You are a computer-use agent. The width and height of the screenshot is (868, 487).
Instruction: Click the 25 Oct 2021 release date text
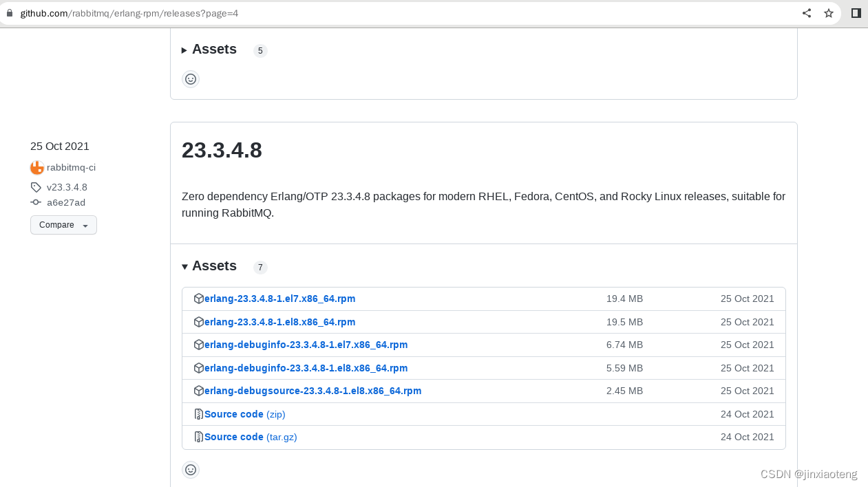pos(60,146)
